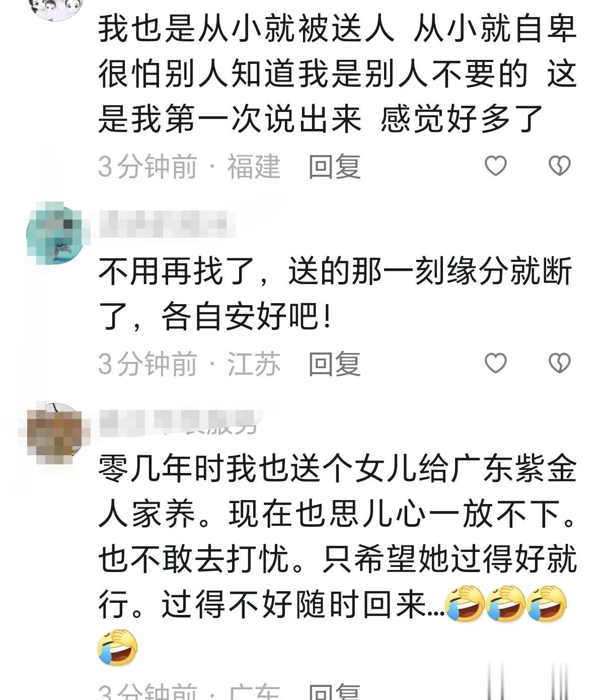This screenshot has height=700, width=604.
Task: Select the comment starting 我也是从小就被送人
Action: point(337,74)
